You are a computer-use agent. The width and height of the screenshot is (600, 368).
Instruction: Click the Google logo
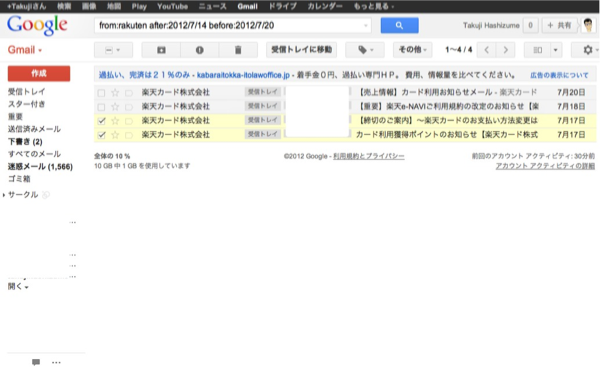coord(37,25)
